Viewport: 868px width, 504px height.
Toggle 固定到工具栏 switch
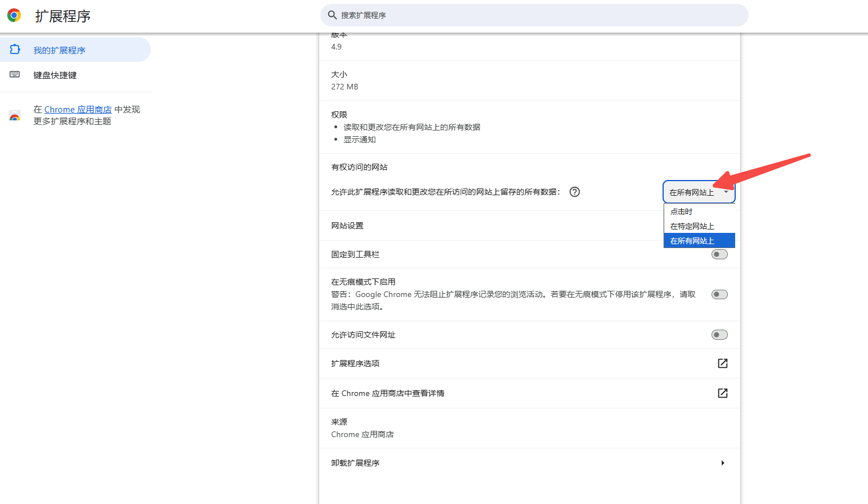point(719,254)
